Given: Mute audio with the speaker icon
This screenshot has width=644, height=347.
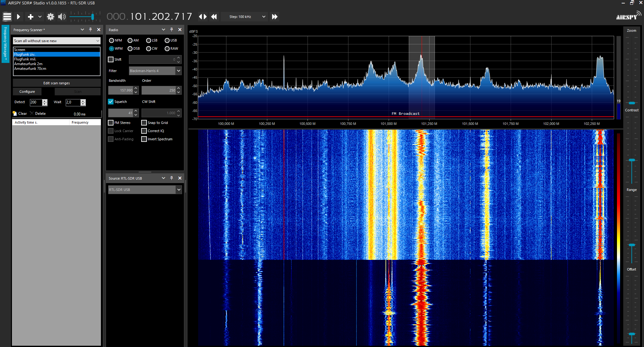Looking at the screenshot, I should (62, 17).
